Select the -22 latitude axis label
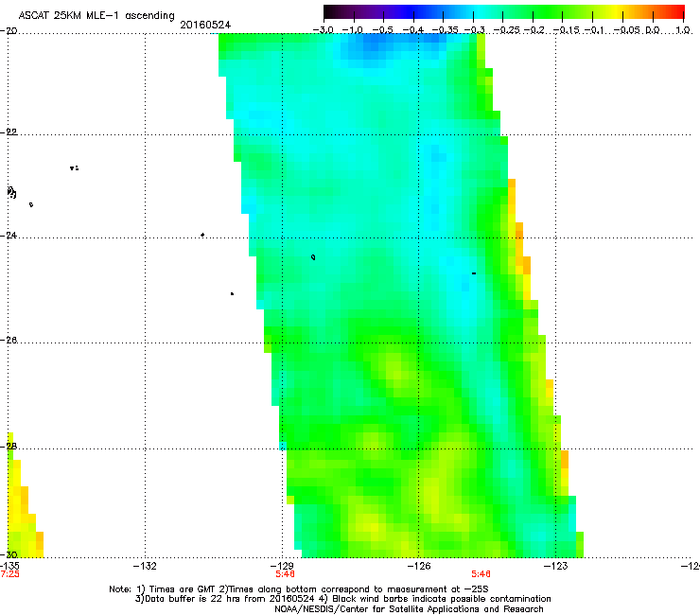The image size is (700, 615). click(x=9, y=132)
